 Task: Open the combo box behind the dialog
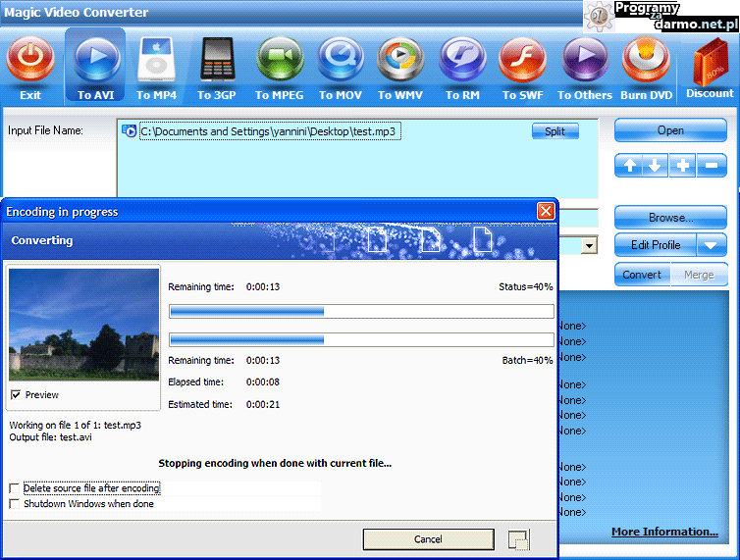pyautogui.click(x=589, y=245)
